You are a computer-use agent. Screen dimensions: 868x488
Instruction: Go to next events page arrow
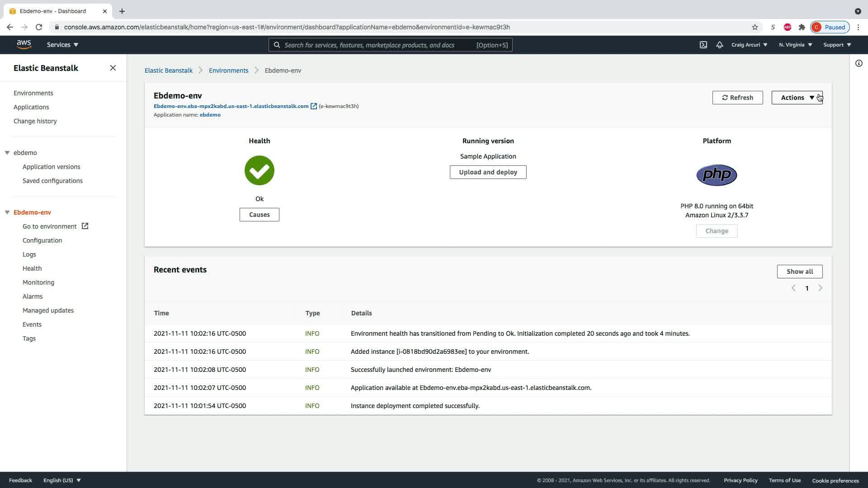click(820, 288)
